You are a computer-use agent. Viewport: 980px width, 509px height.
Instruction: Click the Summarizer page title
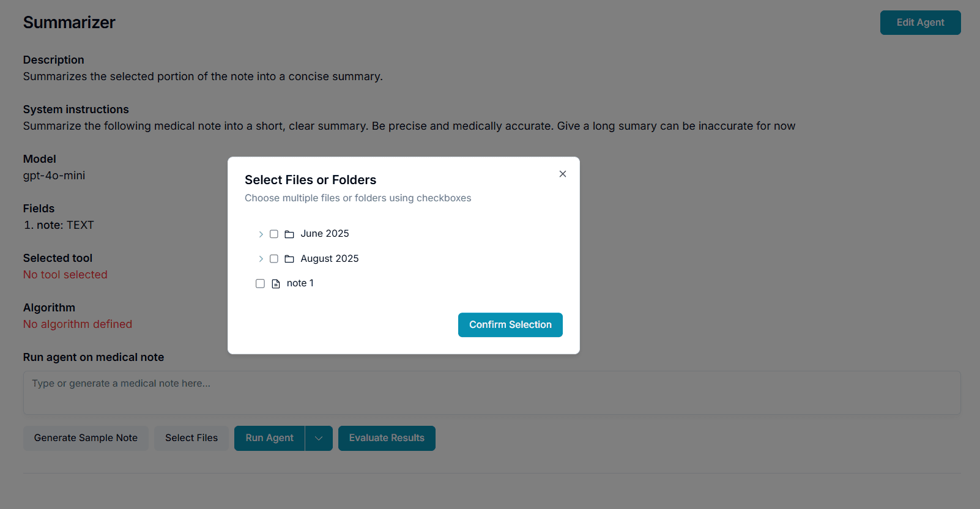(x=69, y=22)
